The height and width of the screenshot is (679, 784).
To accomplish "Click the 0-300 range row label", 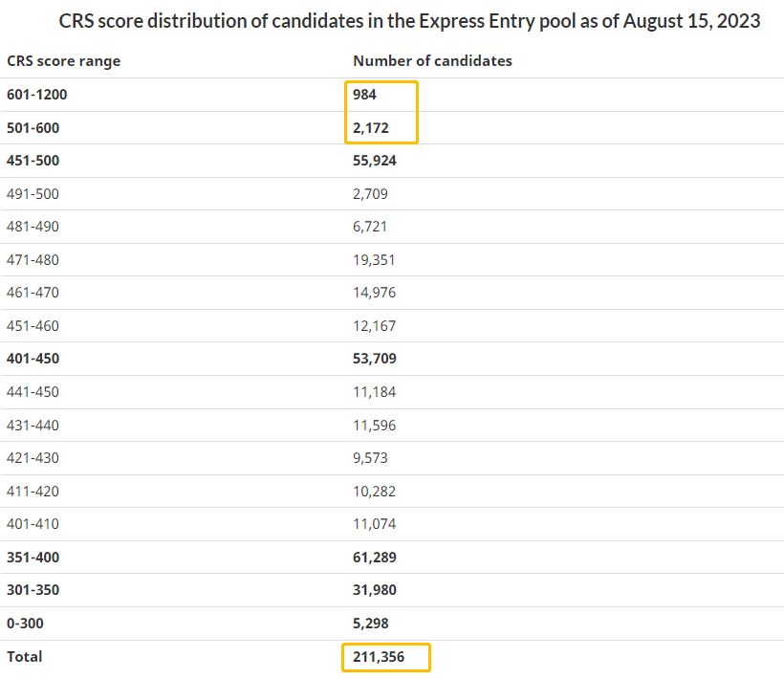I will click(x=27, y=624).
